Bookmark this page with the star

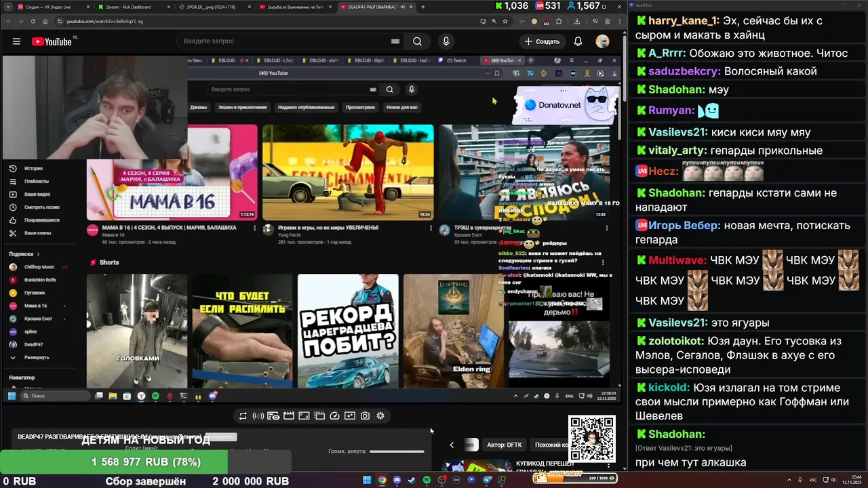point(505,21)
